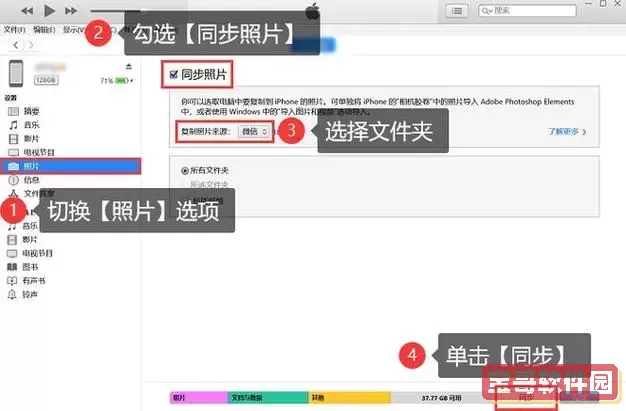
Task: Click the 37.77 GB 可用 free space label
Action: [442, 398]
